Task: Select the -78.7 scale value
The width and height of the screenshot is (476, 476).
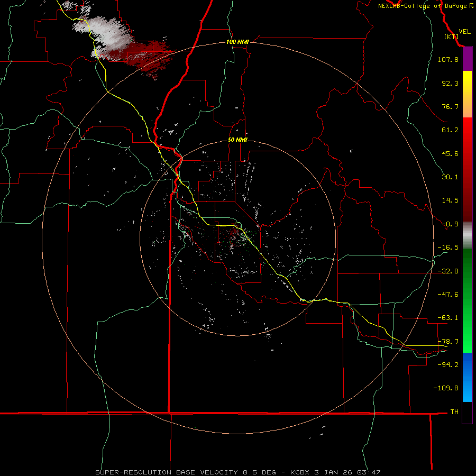Action: [448, 342]
